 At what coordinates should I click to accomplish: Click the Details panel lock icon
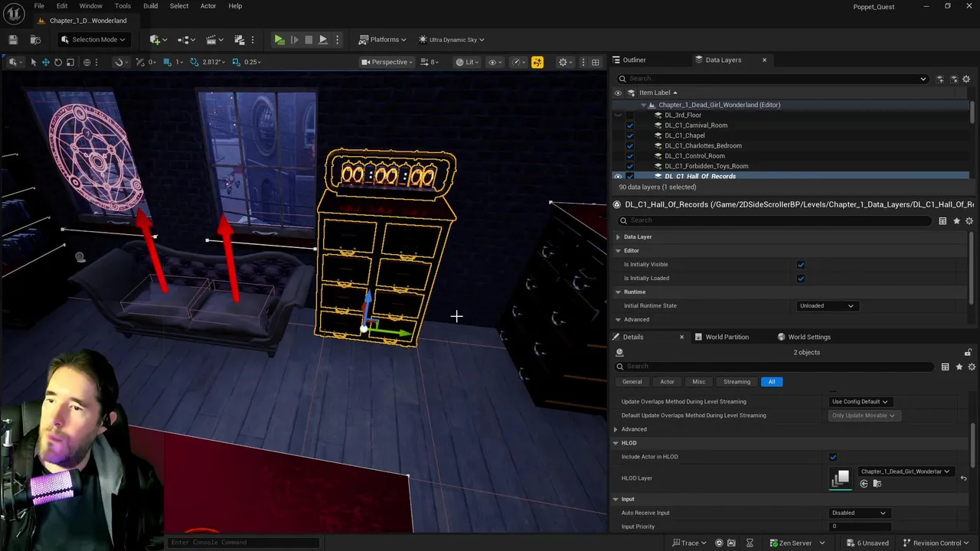pos(968,352)
